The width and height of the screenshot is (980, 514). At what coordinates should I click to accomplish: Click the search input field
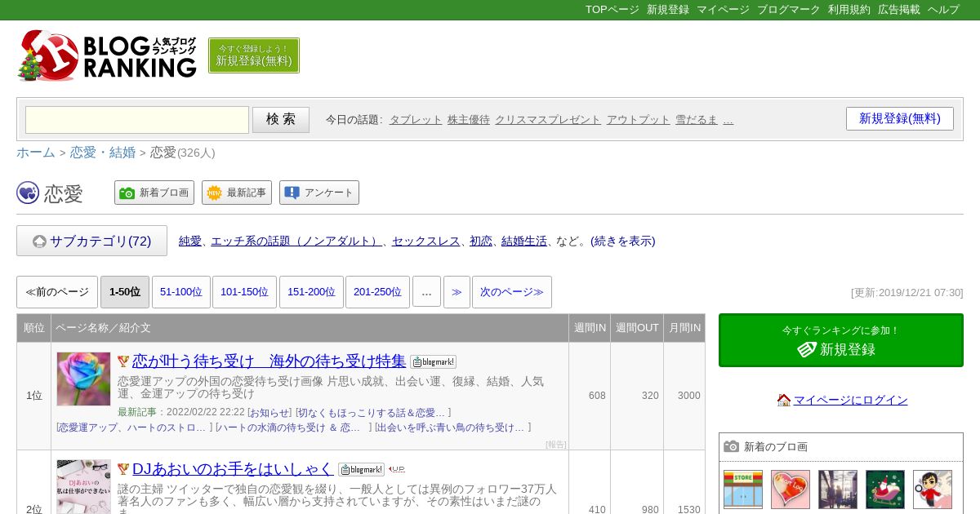click(137, 120)
